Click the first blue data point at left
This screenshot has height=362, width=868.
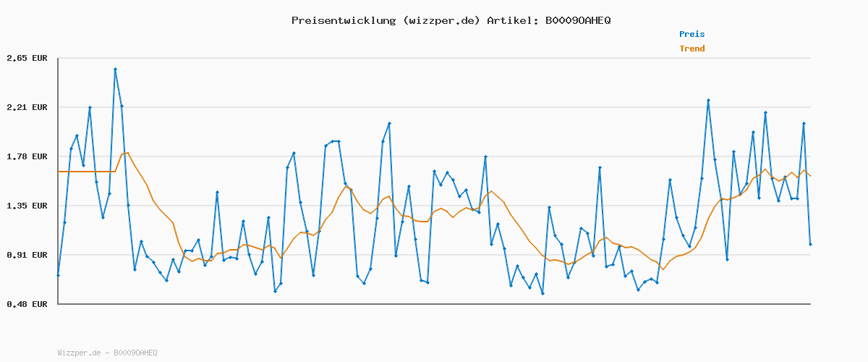pyautogui.click(x=59, y=275)
